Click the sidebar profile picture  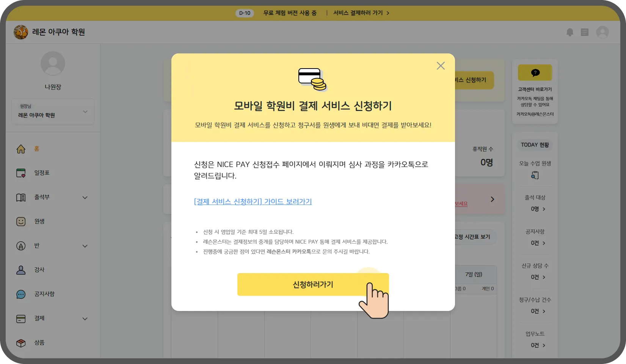53,63
